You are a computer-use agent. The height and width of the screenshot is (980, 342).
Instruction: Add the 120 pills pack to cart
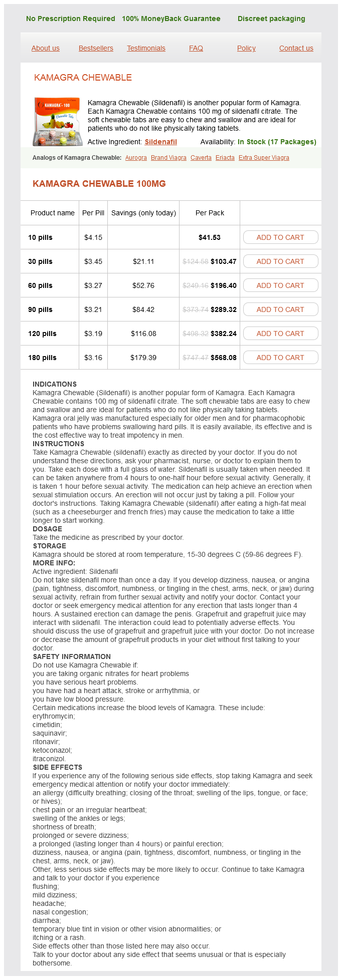pos(280,334)
